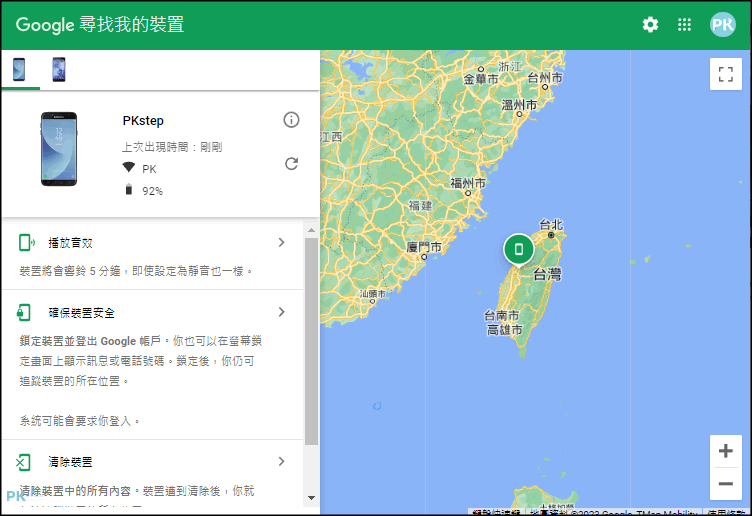Zoom out on the map

[x=726, y=483]
